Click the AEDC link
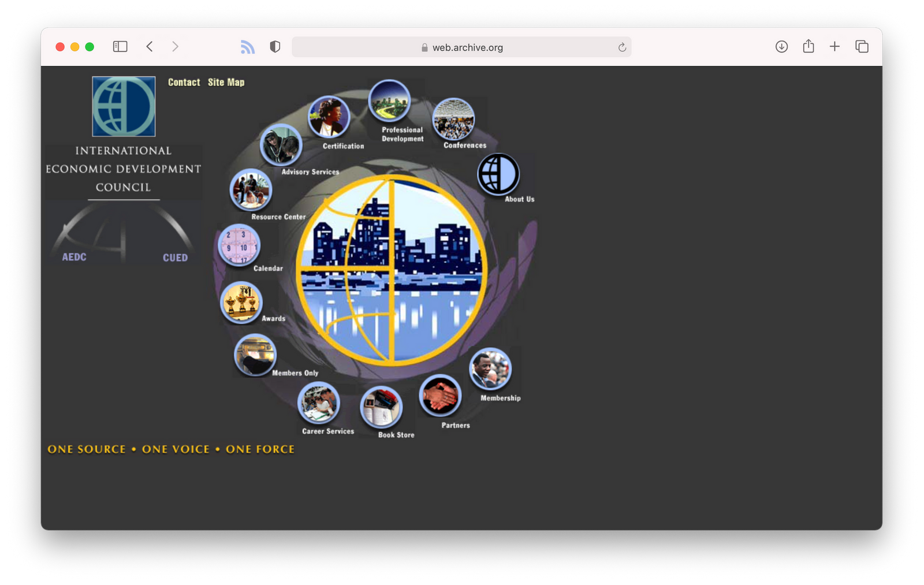The height and width of the screenshot is (585, 924). 73,258
